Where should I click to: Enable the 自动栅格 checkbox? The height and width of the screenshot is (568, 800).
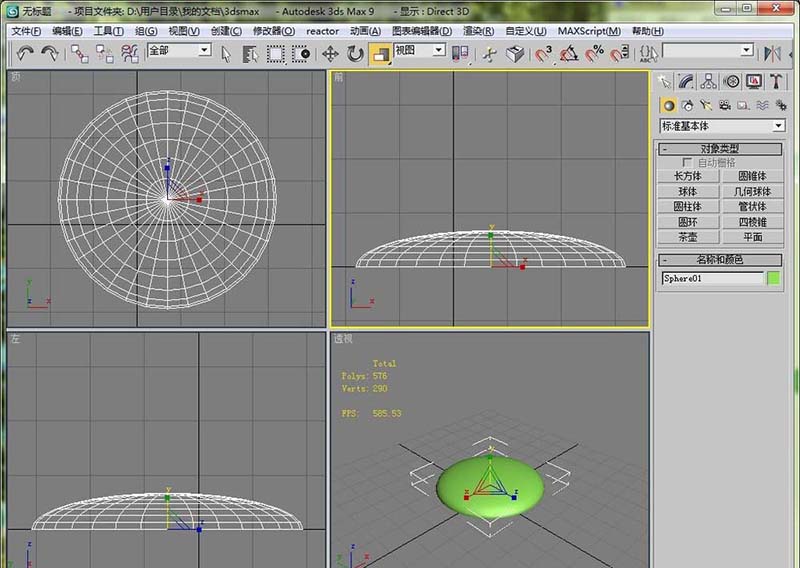(x=687, y=162)
